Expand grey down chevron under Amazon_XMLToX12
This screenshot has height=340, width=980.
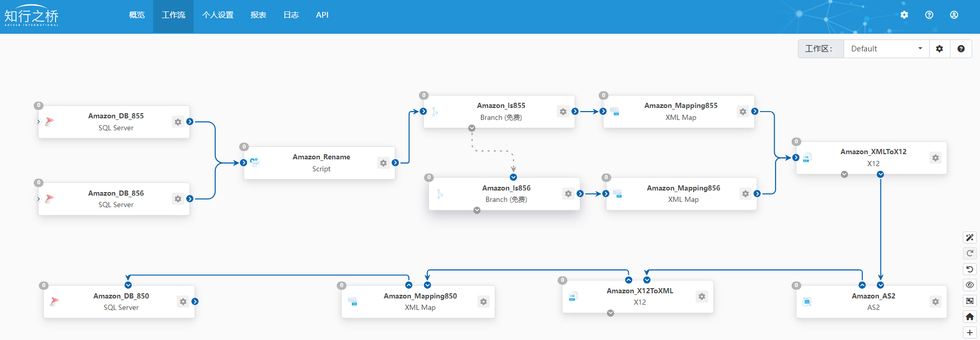coord(845,174)
